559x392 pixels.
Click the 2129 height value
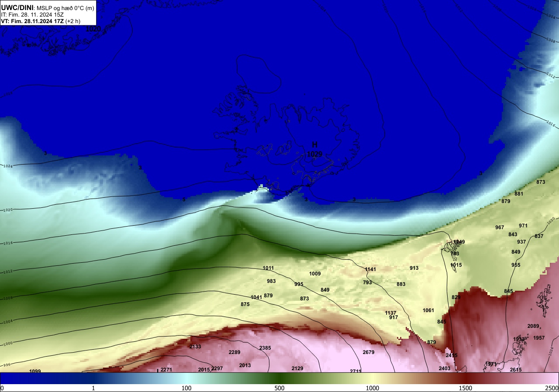coord(297,368)
